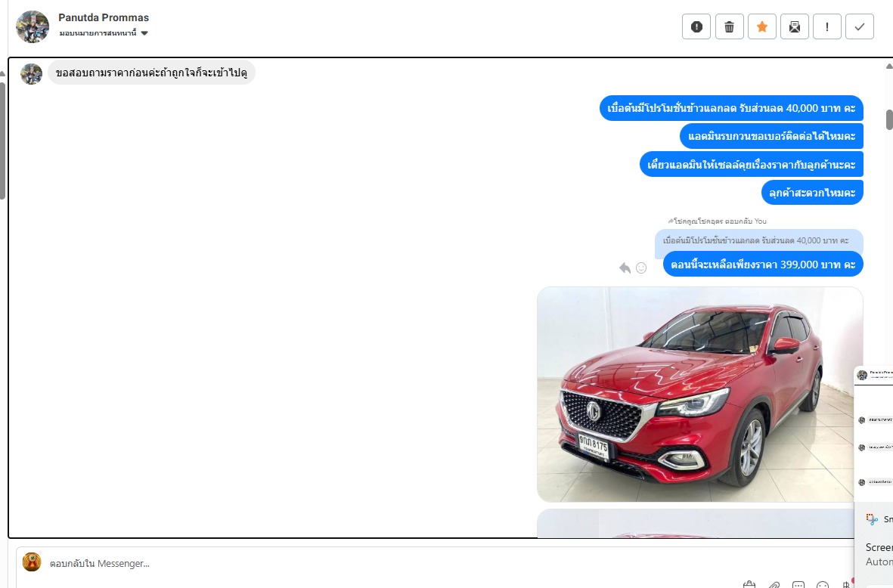Click the exclamation mark priority icon
The width and height of the screenshot is (893, 588).
(x=827, y=26)
